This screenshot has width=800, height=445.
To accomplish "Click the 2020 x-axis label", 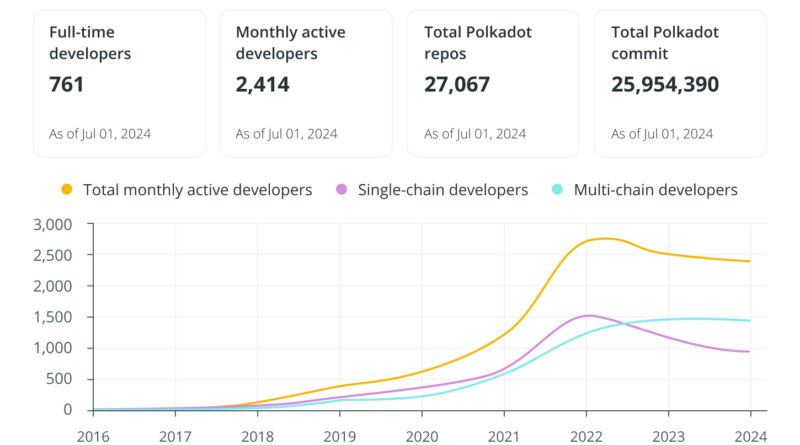I will (x=422, y=437).
